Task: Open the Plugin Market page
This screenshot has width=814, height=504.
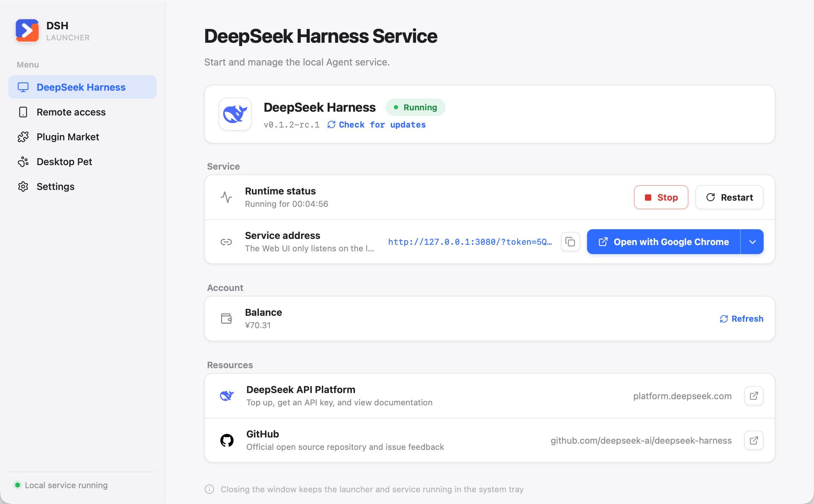Action: click(82, 137)
